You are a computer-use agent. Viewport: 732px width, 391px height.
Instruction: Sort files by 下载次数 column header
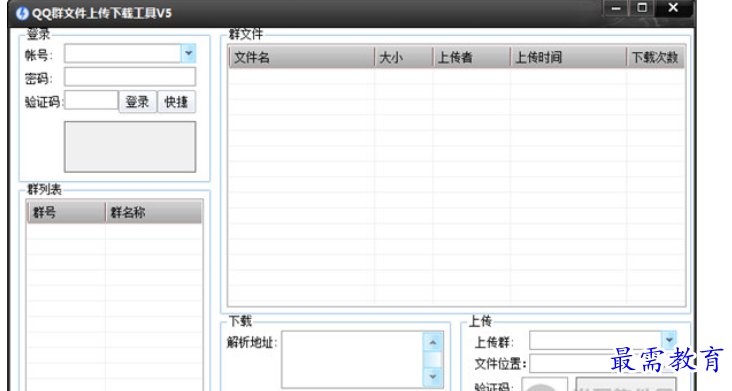pos(655,57)
